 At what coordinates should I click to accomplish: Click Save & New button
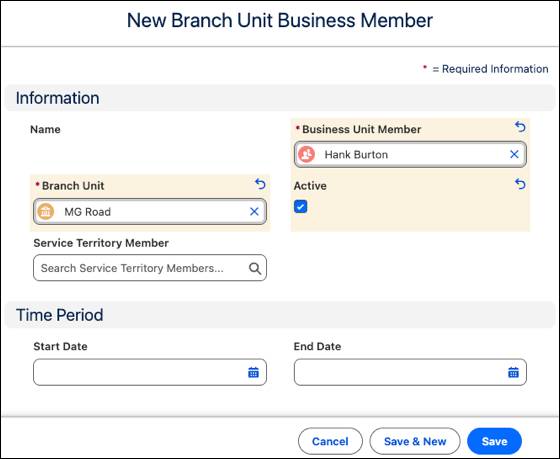[415, 441]
